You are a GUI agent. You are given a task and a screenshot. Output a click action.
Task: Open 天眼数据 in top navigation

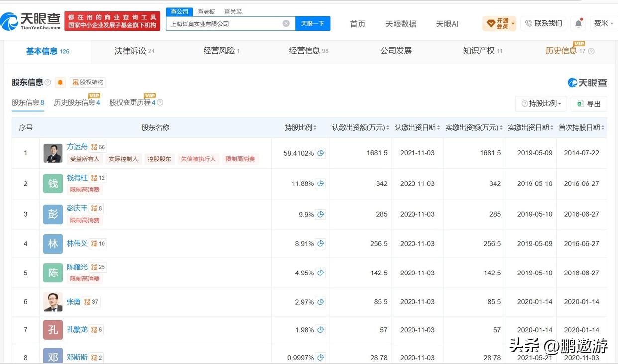tap(401, 24)
